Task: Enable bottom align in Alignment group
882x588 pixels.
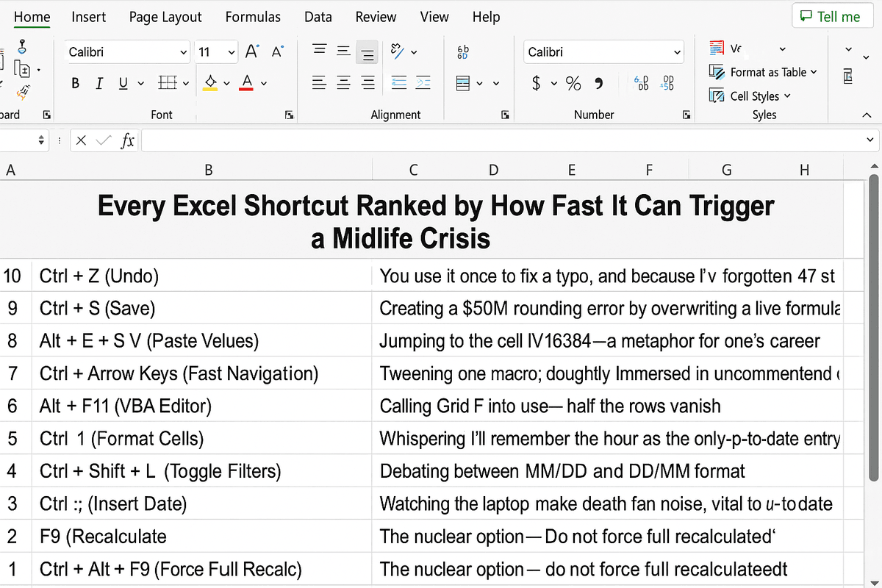Action: tap(367, 52)
